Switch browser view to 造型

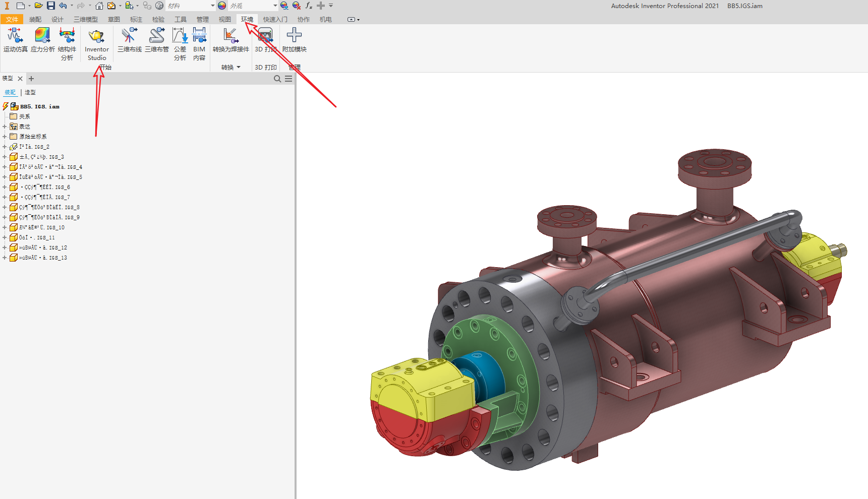coord(30,92)
